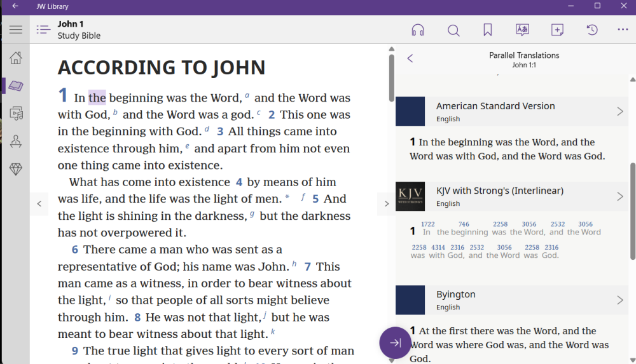Select verse number 4
This screenshot has height=364, width=636.
239,182
